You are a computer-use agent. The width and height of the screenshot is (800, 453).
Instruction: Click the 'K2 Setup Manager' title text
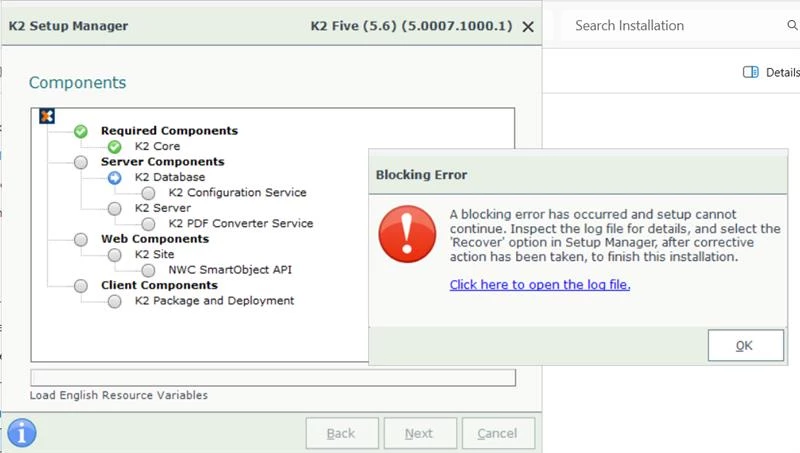(x=68, y=26)
